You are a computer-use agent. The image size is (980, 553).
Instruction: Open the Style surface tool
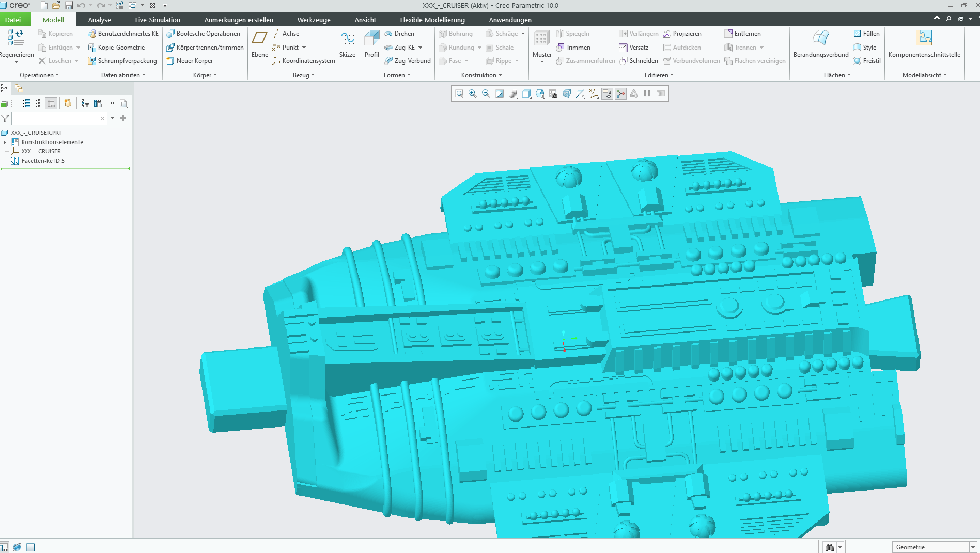865,48
